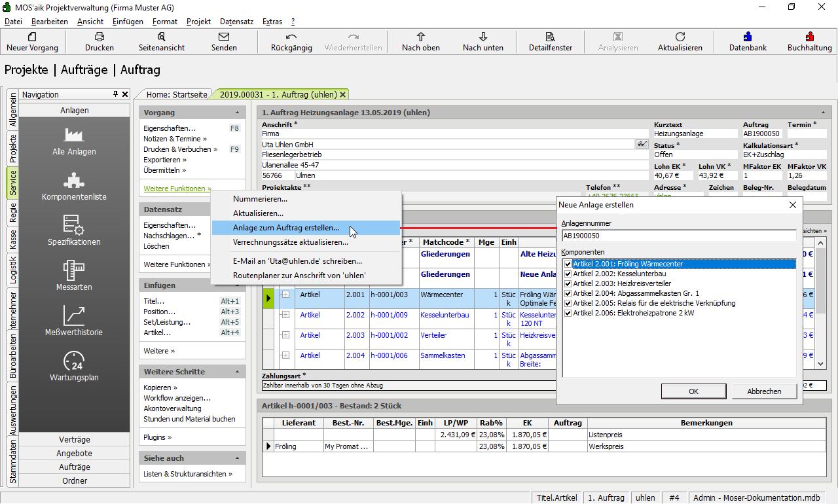Click the Anlagennummer input field
This screenshot has width=838, height=504.
pyautogui.click(x=678, y=236)
